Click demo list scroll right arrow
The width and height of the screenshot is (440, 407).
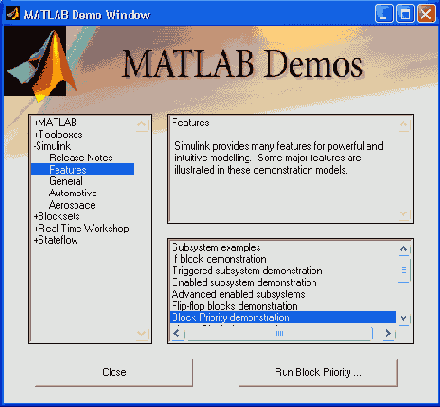tap(388, 333)
